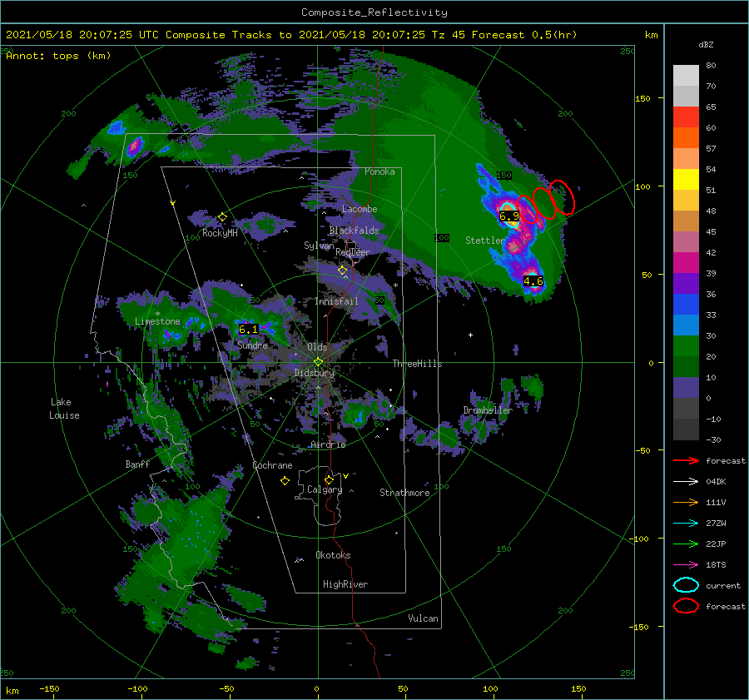Click the 6.9 storm top annotation
Screen dimensions: 749x700
point(508,216)
